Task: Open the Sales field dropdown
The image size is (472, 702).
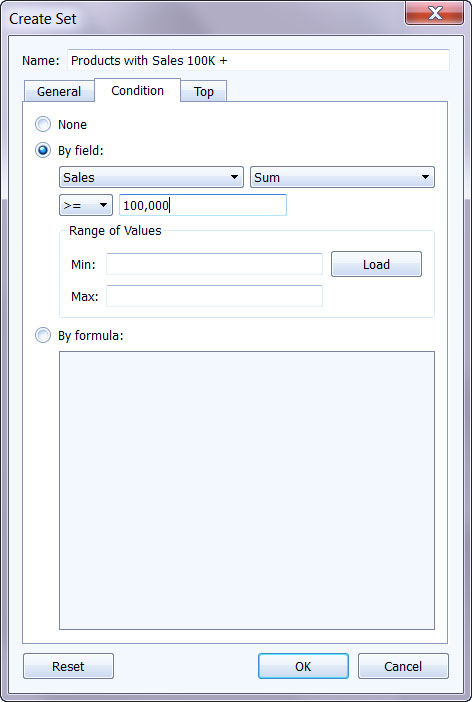Action: tap(151, 177)
